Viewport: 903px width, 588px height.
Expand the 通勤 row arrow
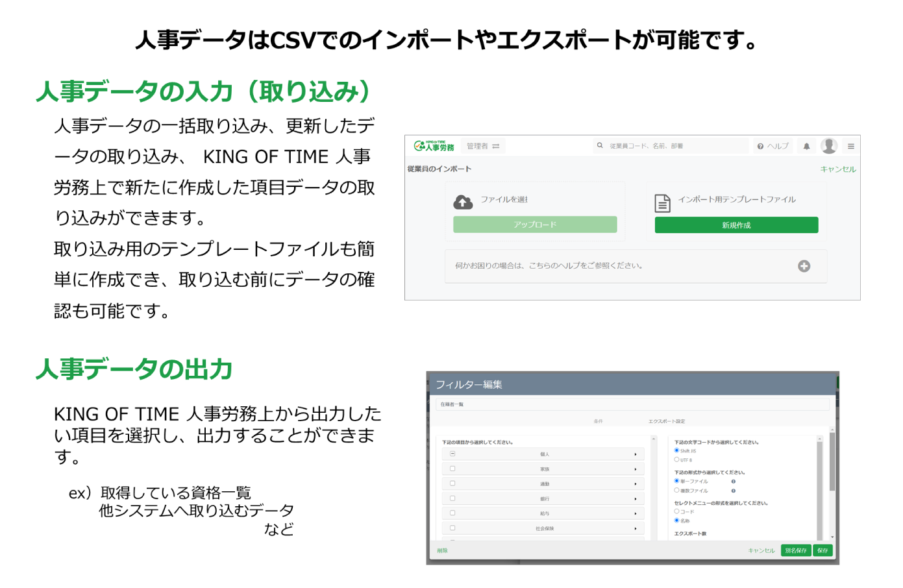[636, 484]
